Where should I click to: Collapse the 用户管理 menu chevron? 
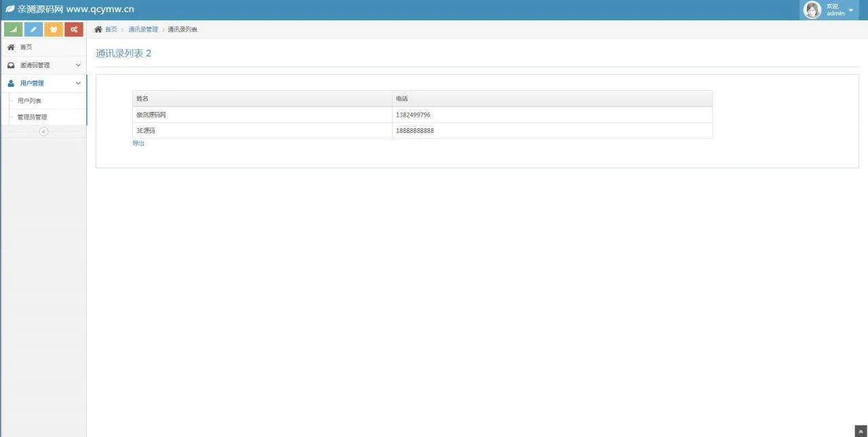(x=78, y=83)
